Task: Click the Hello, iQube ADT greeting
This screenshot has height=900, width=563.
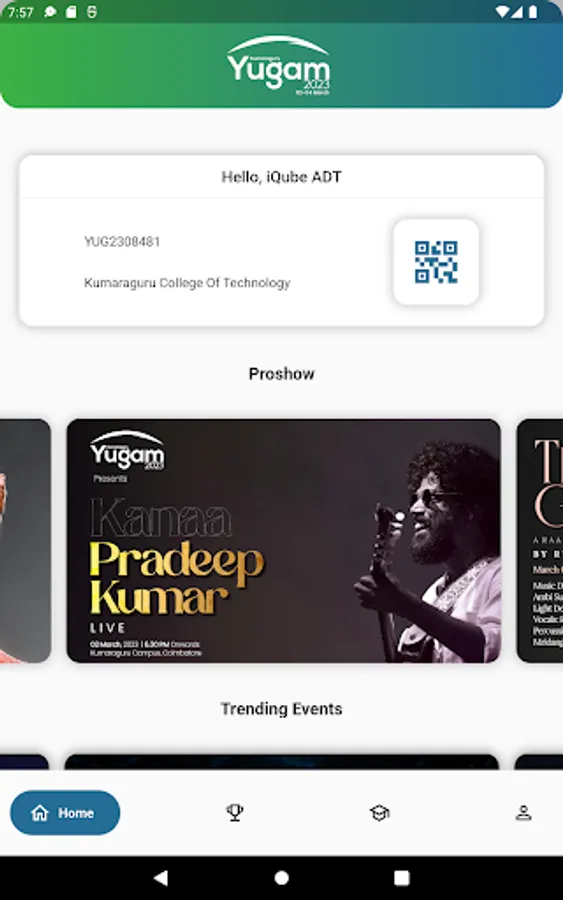Action: pyautogui.click(x=281, y=177)
